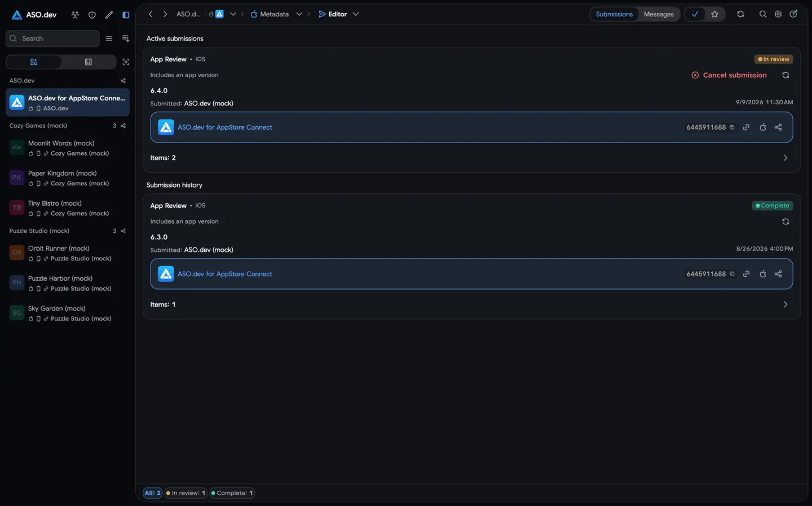Viewport: 812px width, 506px height.
Task: Switch to the Messages tab
Action: [659, 14]
